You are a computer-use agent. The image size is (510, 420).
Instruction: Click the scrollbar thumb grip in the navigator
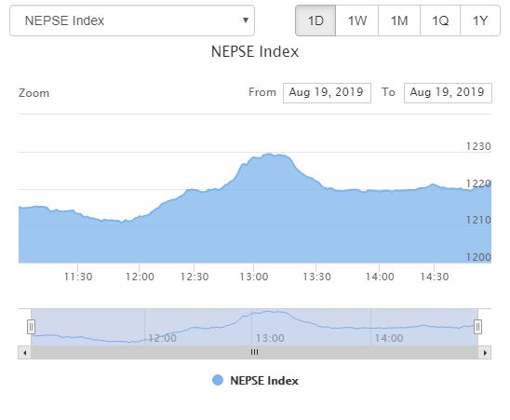tap(255, 352)
